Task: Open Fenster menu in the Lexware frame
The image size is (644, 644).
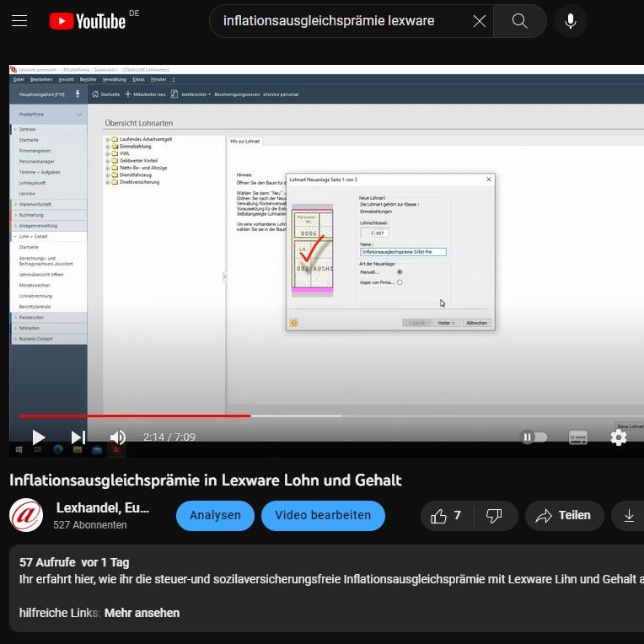Action: pyautogui.click(x=158, y=79)
